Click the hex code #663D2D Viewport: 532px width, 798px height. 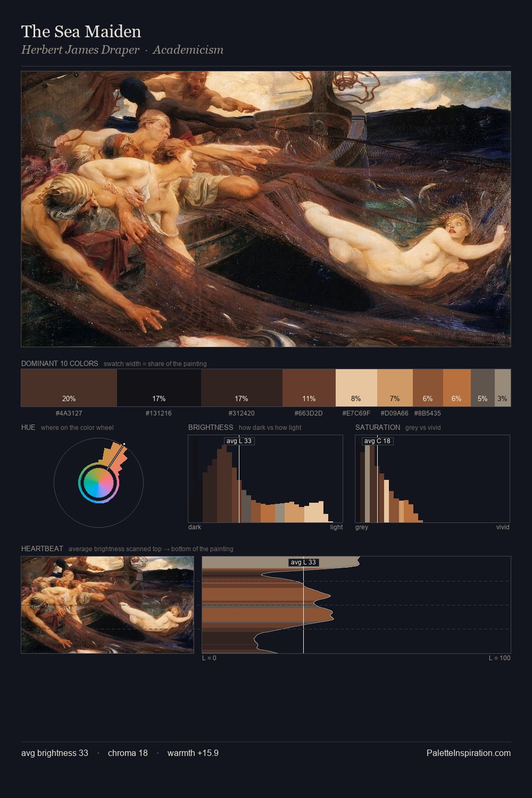pyautogui.click(x=309, y=413)
